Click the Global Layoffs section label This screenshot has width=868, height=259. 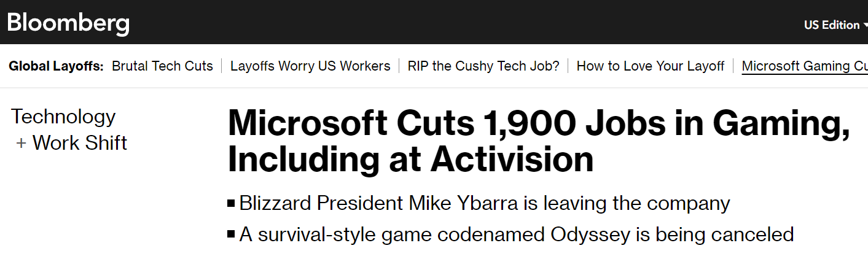pos(56,66)
